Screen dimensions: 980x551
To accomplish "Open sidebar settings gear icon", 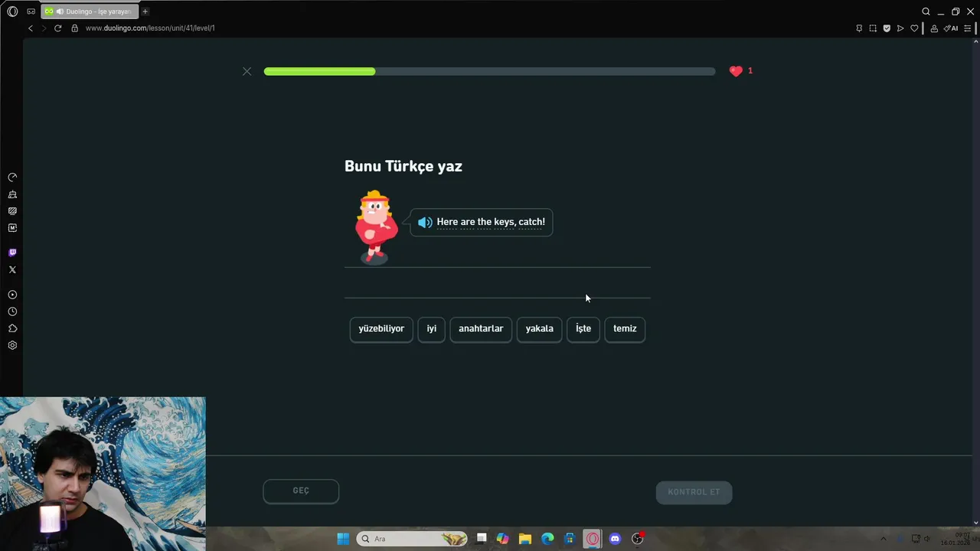I will tap(12, 345).
